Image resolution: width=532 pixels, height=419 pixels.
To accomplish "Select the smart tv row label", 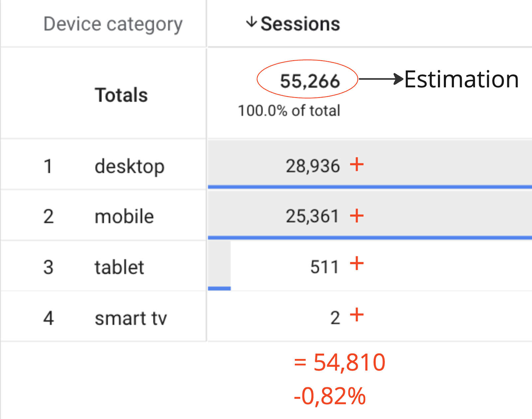I will [131, 318].
